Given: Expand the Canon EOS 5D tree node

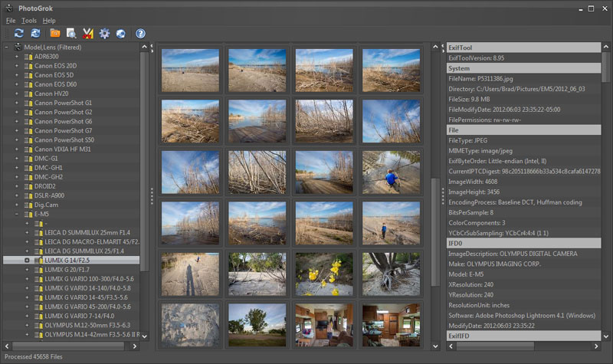Looking at the screenshot, I should pos(17,75).
